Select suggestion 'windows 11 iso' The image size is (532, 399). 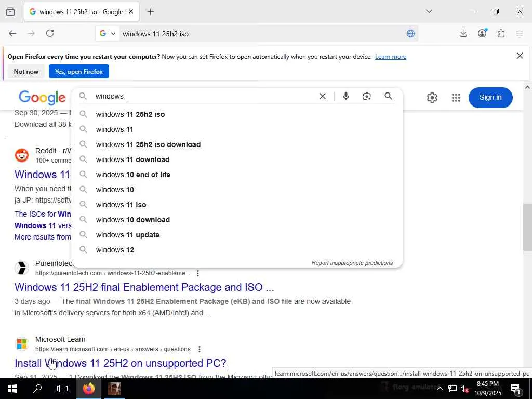237,205
